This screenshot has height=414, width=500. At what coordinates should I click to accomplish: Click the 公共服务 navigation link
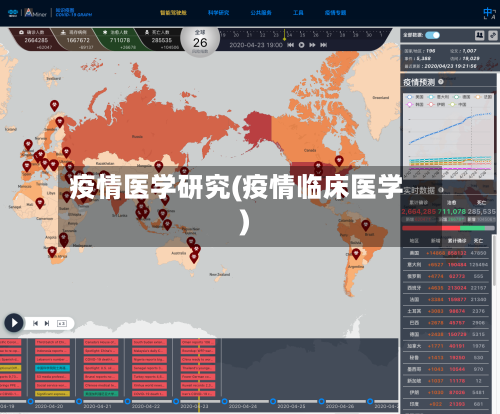(261, 13)
